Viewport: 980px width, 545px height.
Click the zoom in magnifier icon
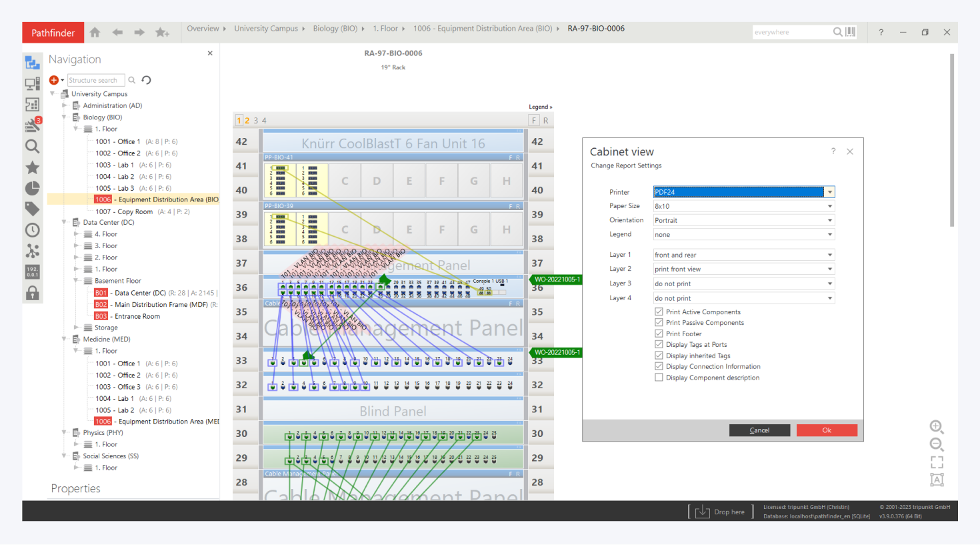tap(936, 427)
